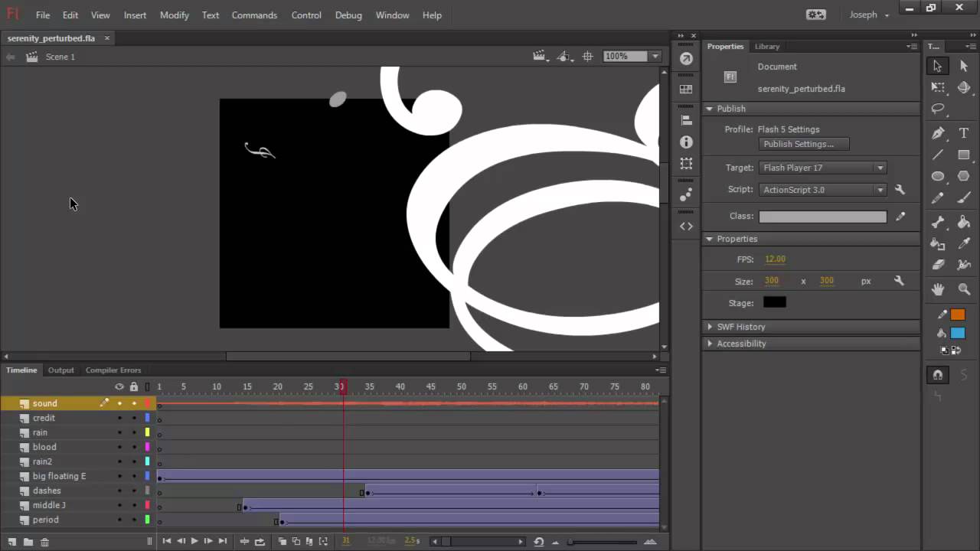
Task: Lock all layers via padlock header icon
Action: [134, 386]
